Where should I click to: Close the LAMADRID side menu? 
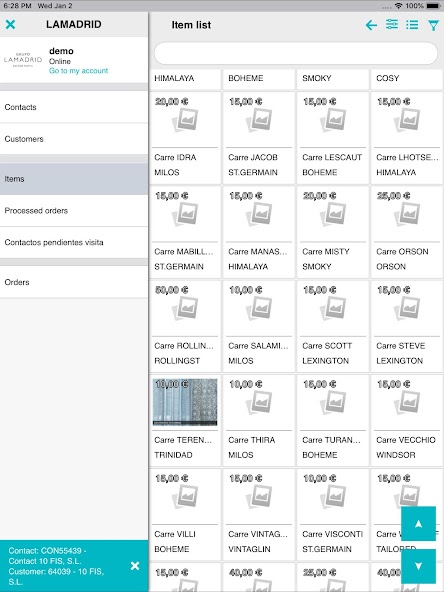point(11,25)
